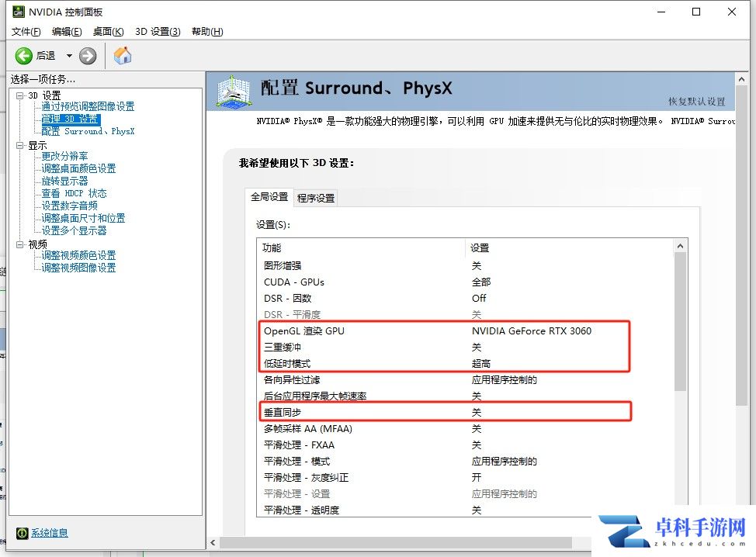Screen dimensions: 756x557
Task: Open the Back history dropdown arrow
Action: click(x=69, y=56)
